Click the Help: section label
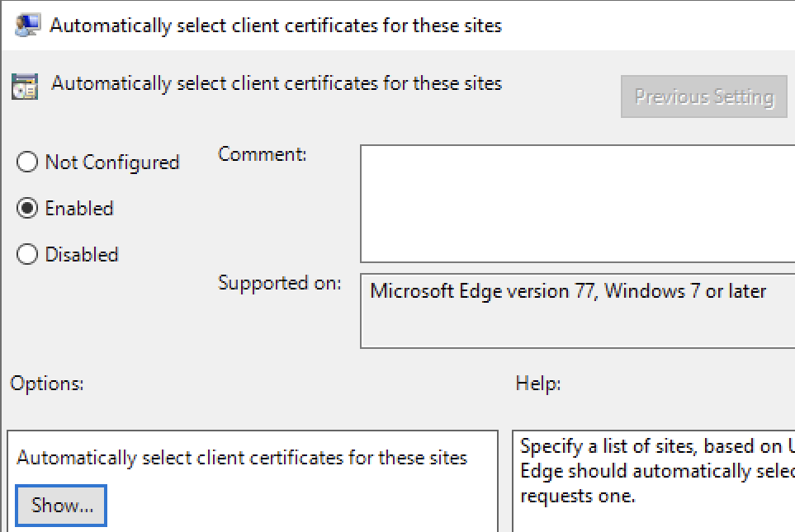The height and width of the screenshot is (532, 795). coord(538,384)
